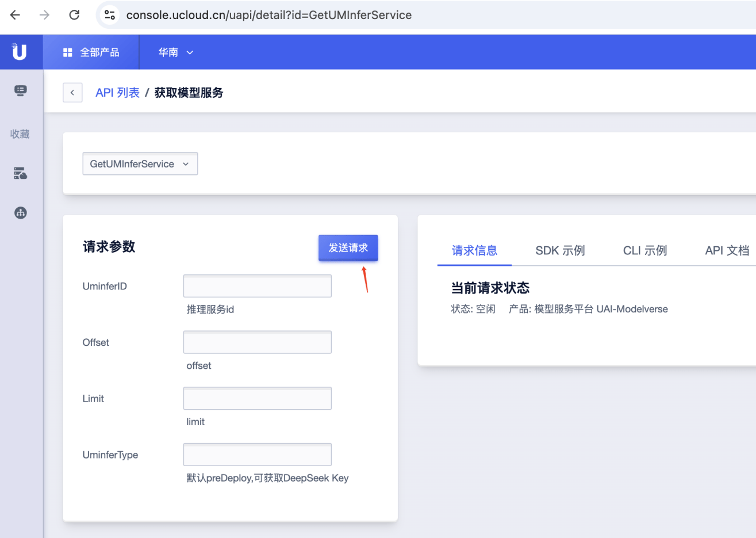Click the back chevron beside the breadcrumb
The width and height of the screenshot is (756, 538).
tap(72, 93)
